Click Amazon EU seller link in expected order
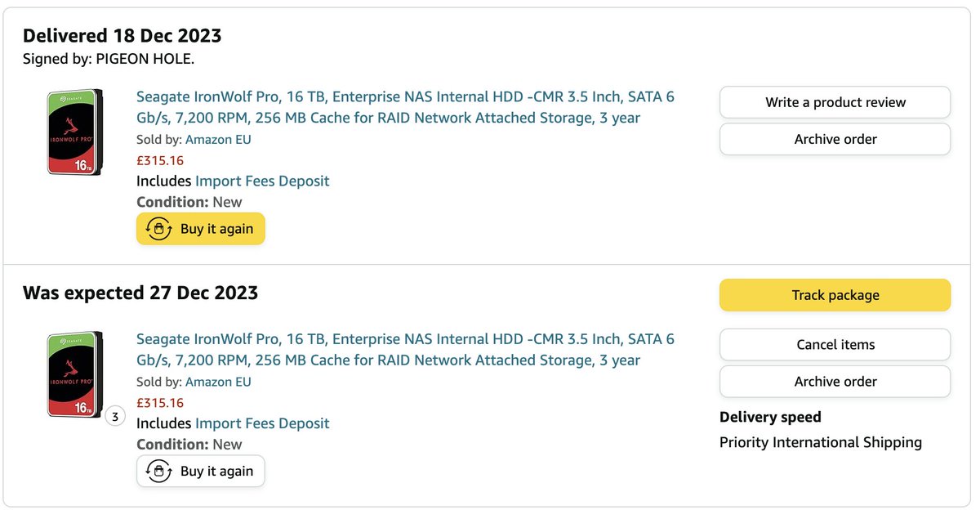 pyautogui.click(x=218, y=382)
